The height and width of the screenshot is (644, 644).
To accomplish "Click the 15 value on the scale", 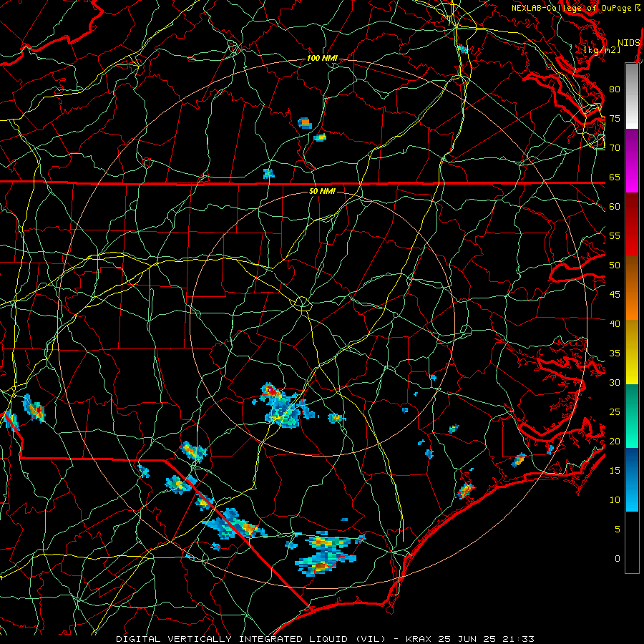I will coord(615,471).
